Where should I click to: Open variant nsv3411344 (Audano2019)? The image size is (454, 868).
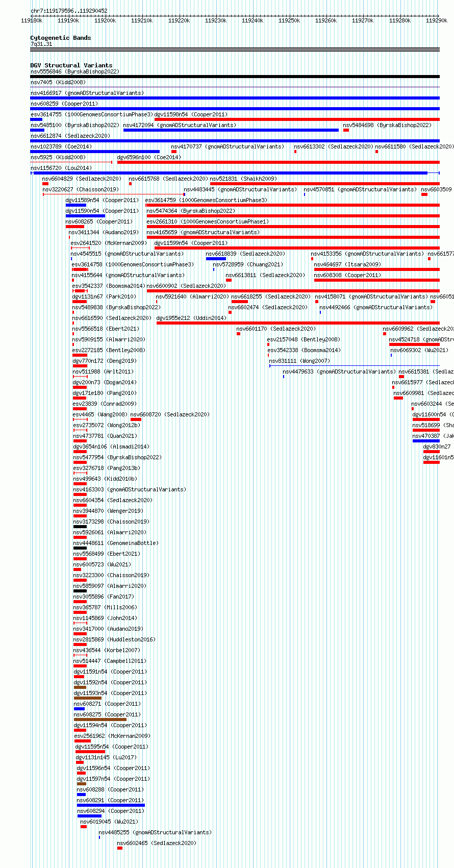[104, 232]
